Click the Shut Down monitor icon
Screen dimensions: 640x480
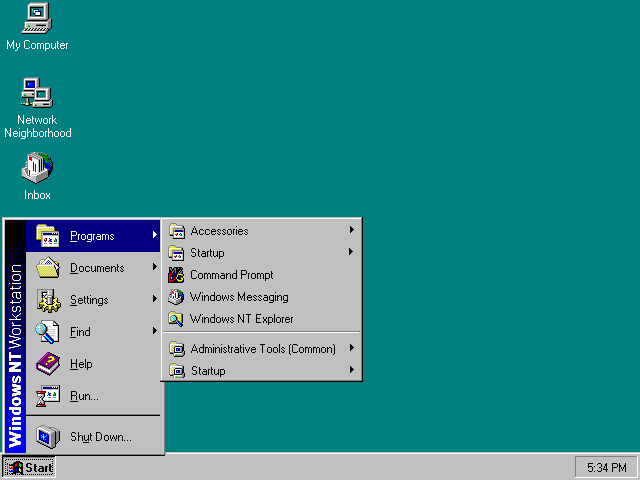pyautogui.click(x=48, y=437)
